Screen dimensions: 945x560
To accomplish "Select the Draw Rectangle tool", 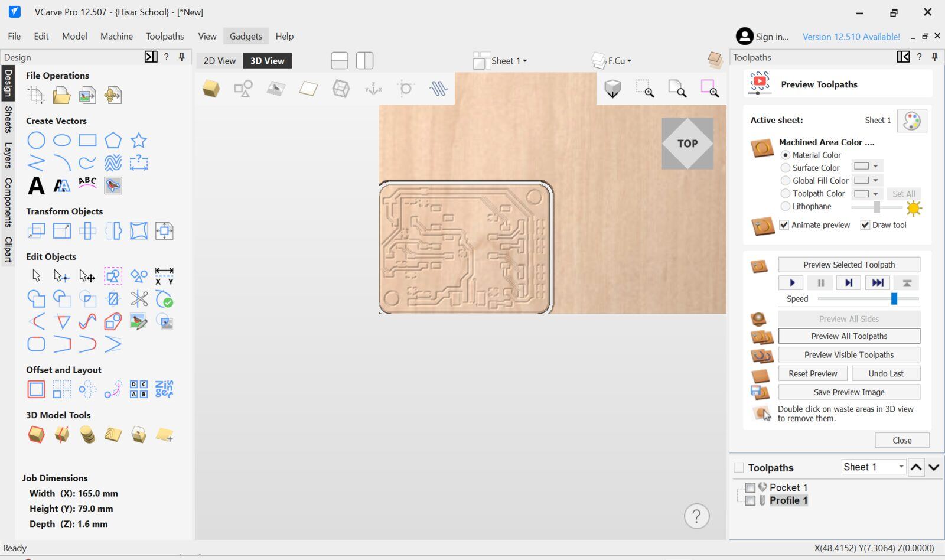I will (87, 141).
